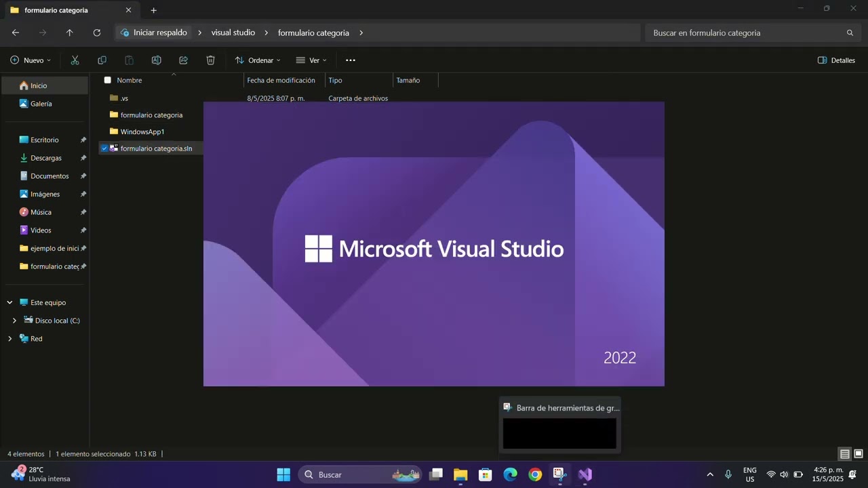Image resolution: width=868 pixels, height=488 pixels.
Task: Switch to details list view icon
Action: tap(845, 454)
